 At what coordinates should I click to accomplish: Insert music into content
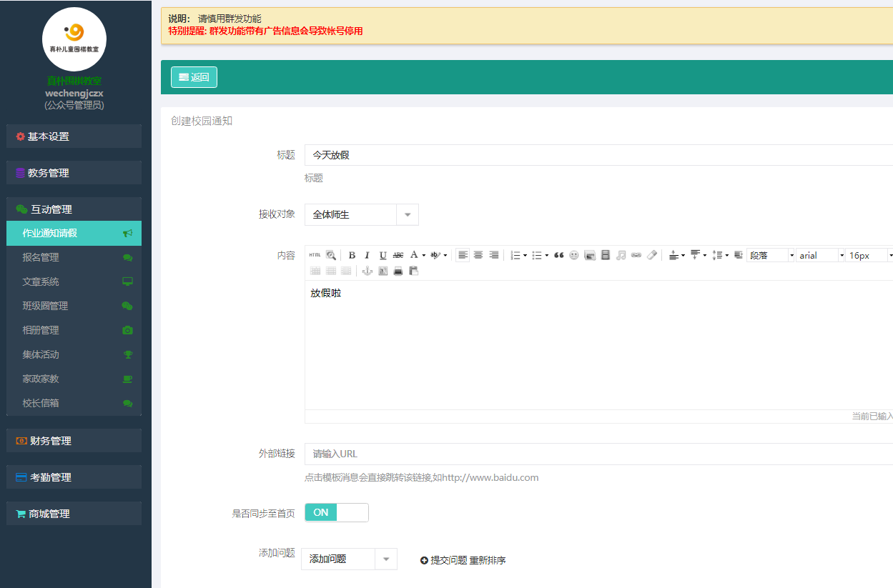pos(621,255)
